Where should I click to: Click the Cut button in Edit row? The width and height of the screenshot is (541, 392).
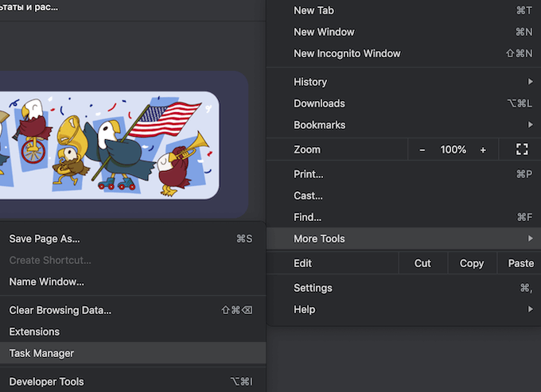tap(422, 263)
